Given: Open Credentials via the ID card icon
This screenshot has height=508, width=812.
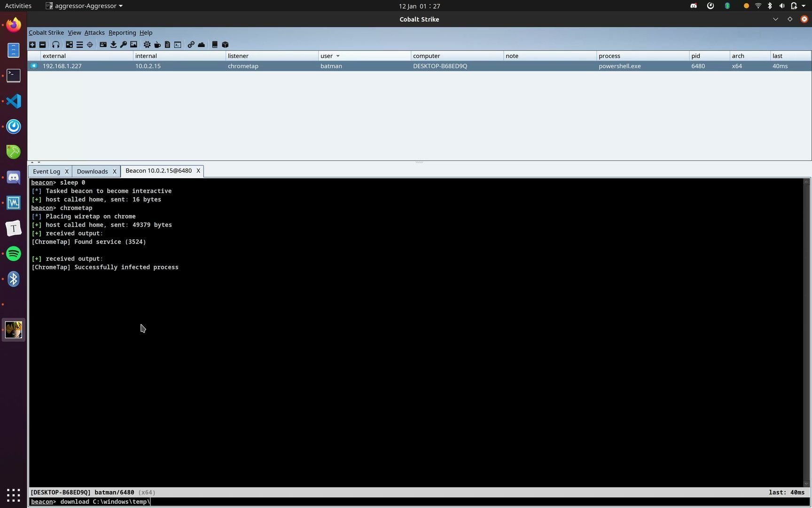Looking at the screenshot, I should 103,45.
